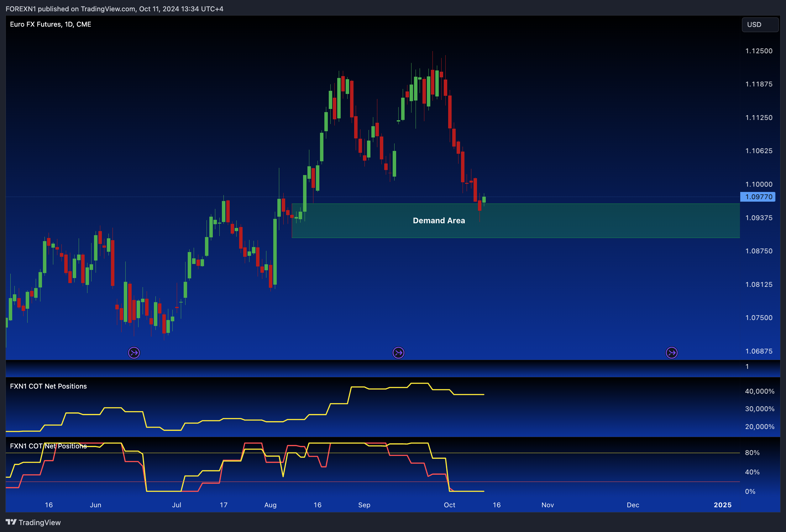Screen dimensions: 786x532
Task: Click the 30,000% indicator scale label
Action: pyautogui.click(x=760, y=409)
